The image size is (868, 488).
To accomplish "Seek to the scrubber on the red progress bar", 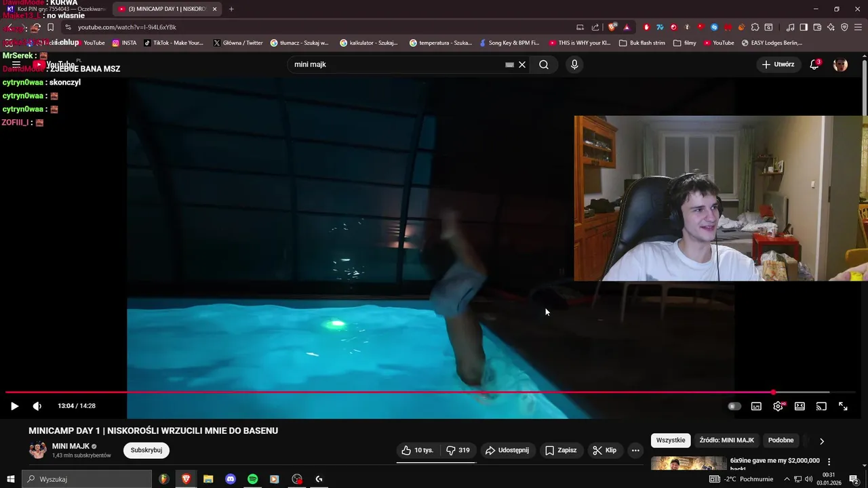I will 773,392.
